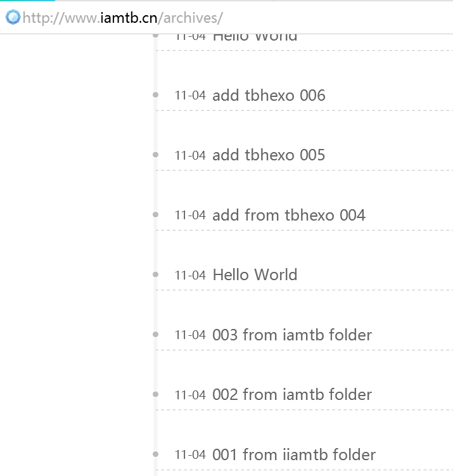Open the partially hidden top 'Hello World' post
Viewport: 453px width, 476px height.
click(255, 37)
